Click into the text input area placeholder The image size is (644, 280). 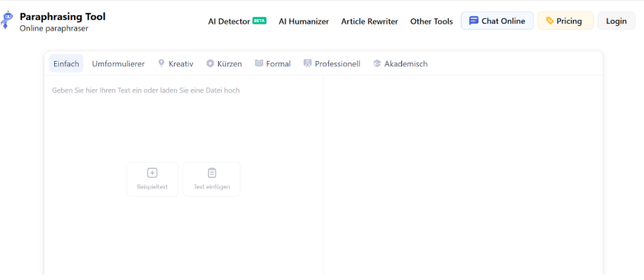[x=146, y=90]
